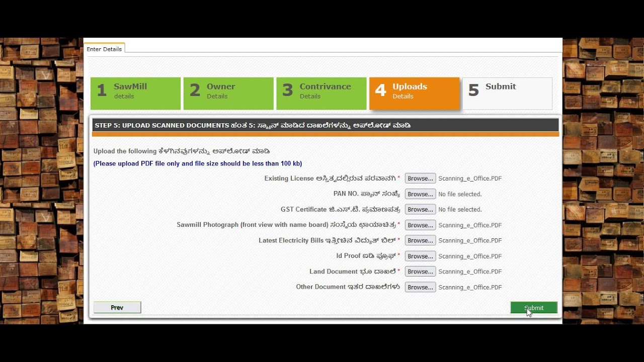Viewport: 644px width, 362px height.
Task: Click Electricity Bills' Scanning_e_Office.PDF filename
Action: (470, 240)
